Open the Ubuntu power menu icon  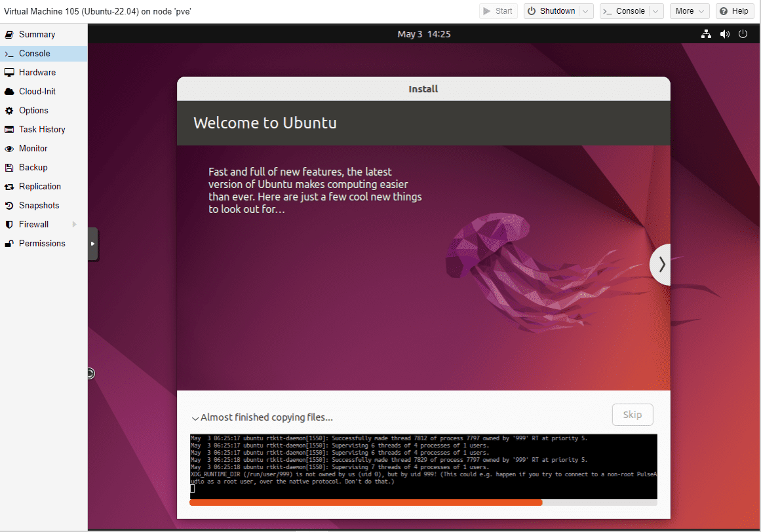click(743, 34)
